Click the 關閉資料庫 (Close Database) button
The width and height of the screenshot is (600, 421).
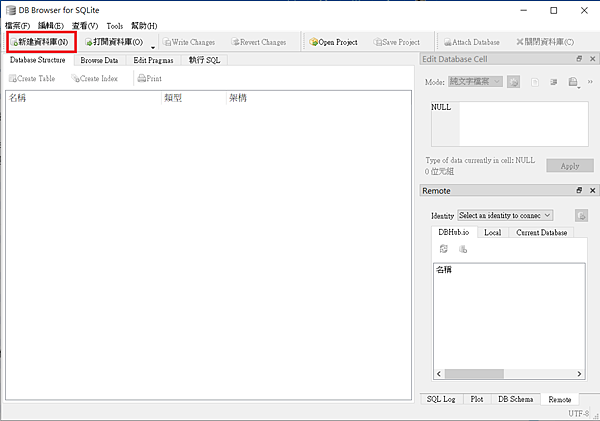point(545,42)
